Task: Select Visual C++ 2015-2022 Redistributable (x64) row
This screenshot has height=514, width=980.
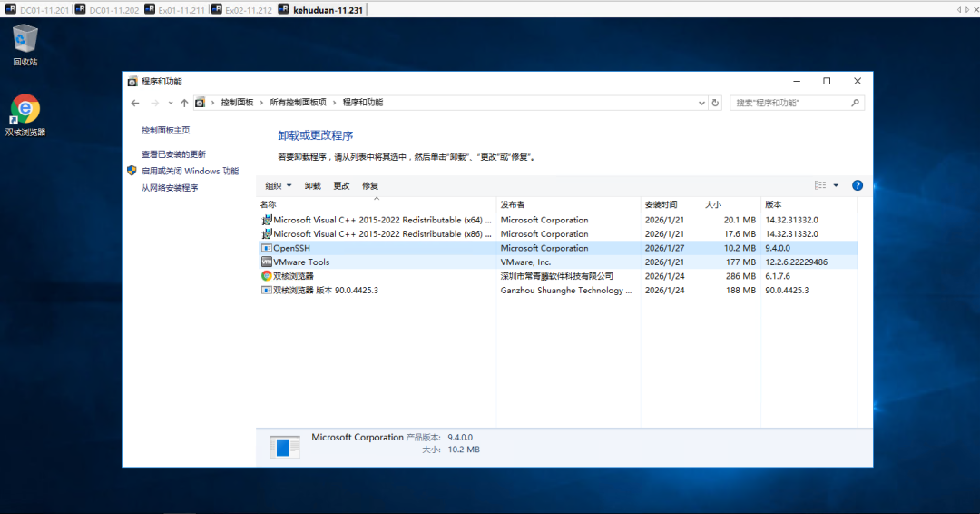Action: (x=557, y=220)
